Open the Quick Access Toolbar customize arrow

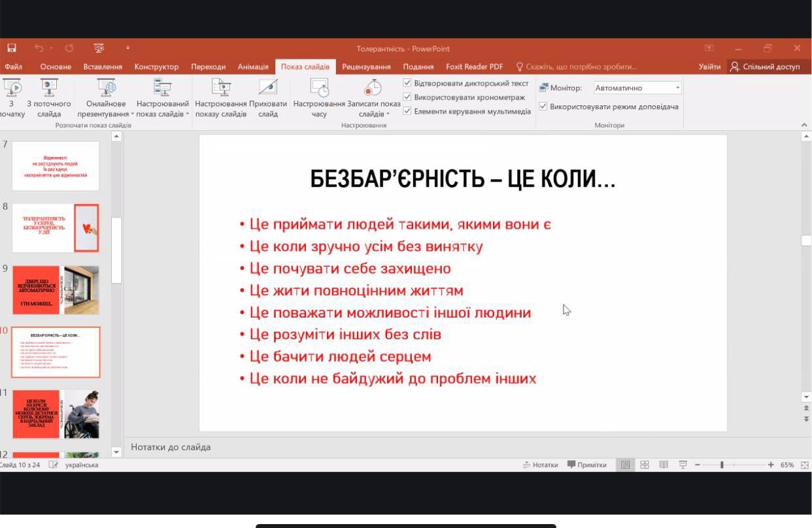(128, 48)
